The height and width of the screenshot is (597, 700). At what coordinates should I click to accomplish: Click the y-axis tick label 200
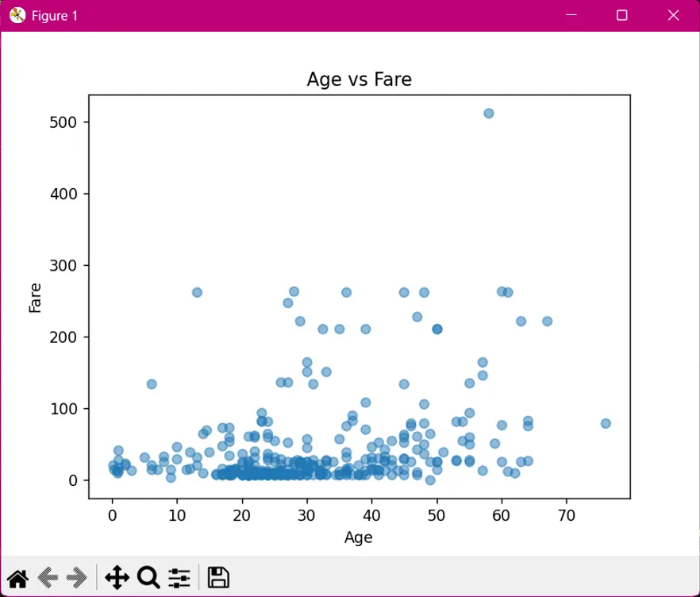click(x=63, y=337)
